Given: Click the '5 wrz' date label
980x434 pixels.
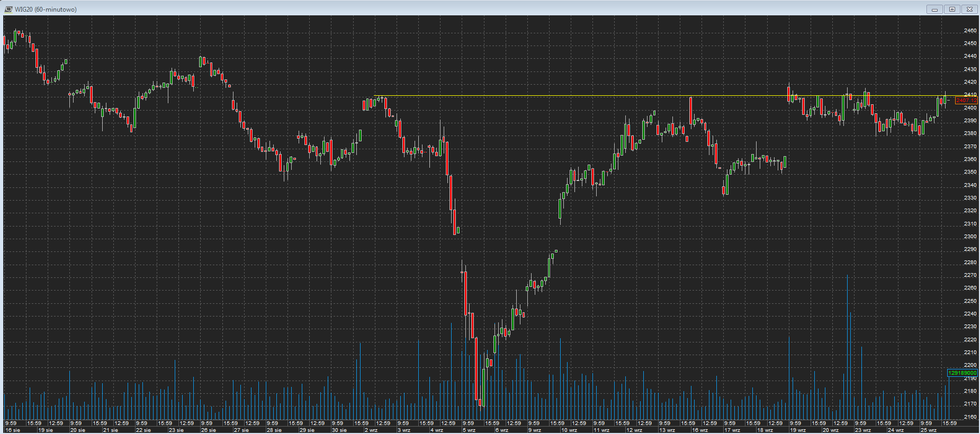Looking at the screenshot, I should click(x=469, y=430).
